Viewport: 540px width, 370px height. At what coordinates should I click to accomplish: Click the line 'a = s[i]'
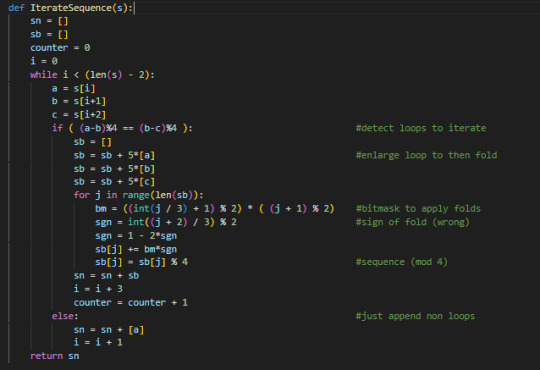pyautogui.click(x=73, y=88)
